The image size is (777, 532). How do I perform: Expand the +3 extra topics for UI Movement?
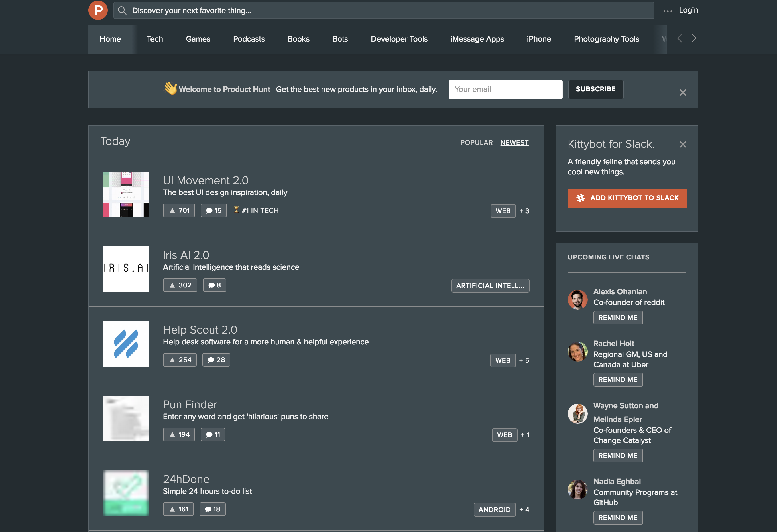point(524,211)
